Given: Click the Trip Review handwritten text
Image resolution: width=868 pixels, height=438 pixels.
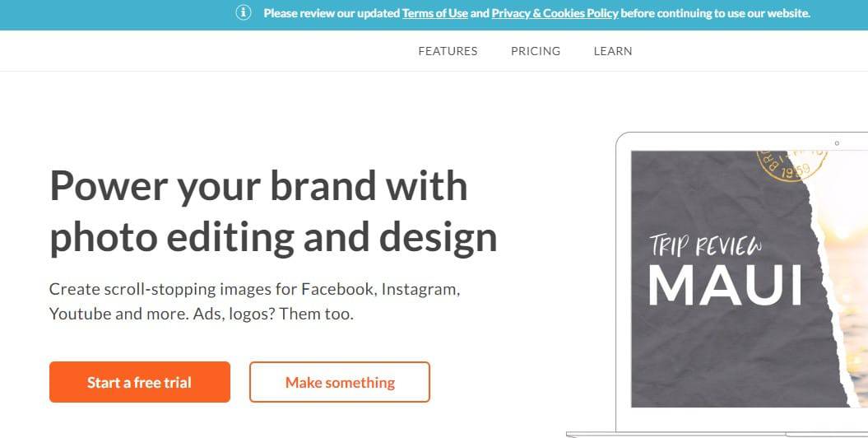Looking at the screenshot, I should (706, 245).
